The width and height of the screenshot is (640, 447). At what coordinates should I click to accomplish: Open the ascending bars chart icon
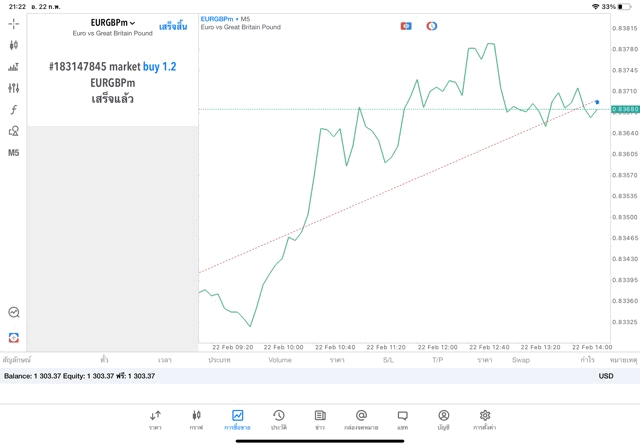click(13, 67)
